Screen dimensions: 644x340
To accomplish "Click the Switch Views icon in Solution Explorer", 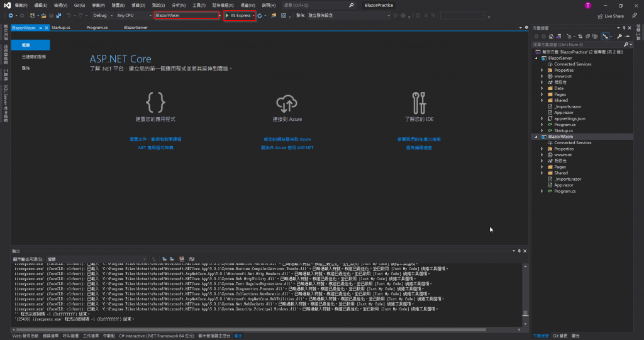I will click(x=558, y=37).
